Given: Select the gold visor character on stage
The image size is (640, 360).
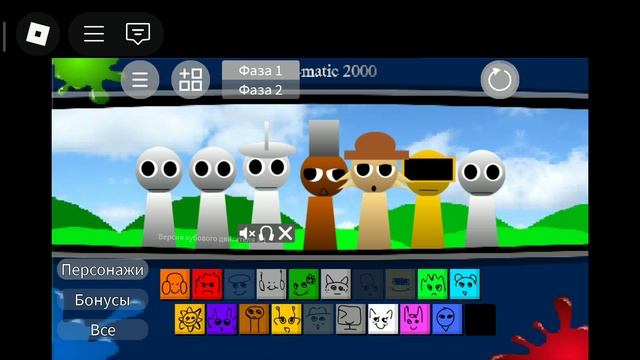Looking at the screenshot, I should coord(428,199).
